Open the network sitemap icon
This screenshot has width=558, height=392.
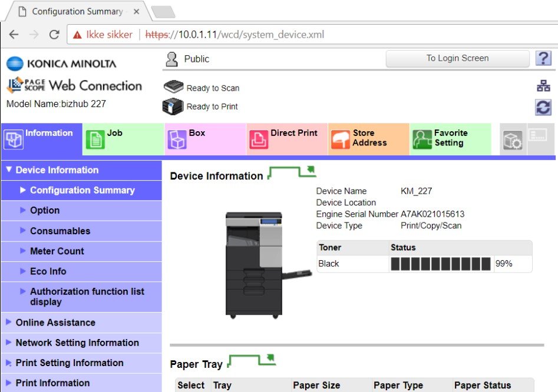[x=543, y=87]
